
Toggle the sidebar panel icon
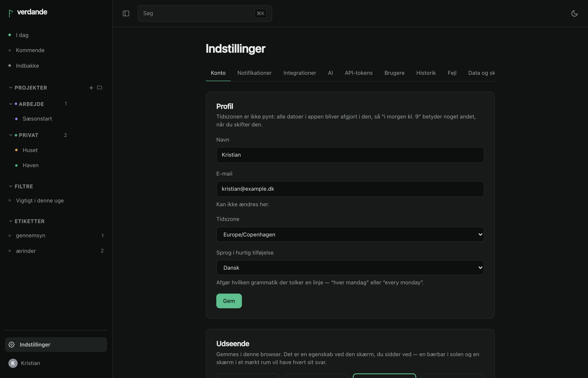click(x=126, y=13)
